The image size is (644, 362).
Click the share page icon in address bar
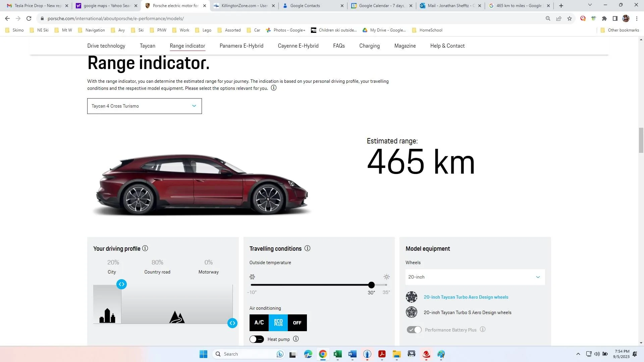click(x=559, y=18)
